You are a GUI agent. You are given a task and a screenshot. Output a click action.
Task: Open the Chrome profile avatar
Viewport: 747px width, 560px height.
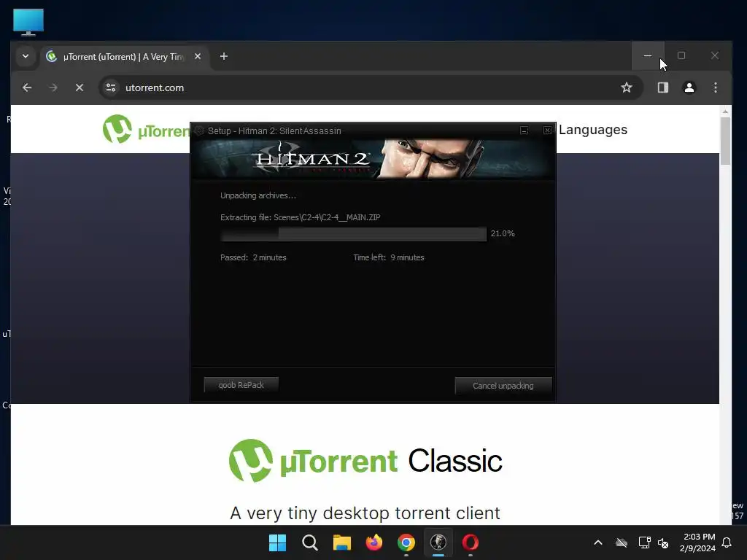pyautogui.click(x=689, y=87)
